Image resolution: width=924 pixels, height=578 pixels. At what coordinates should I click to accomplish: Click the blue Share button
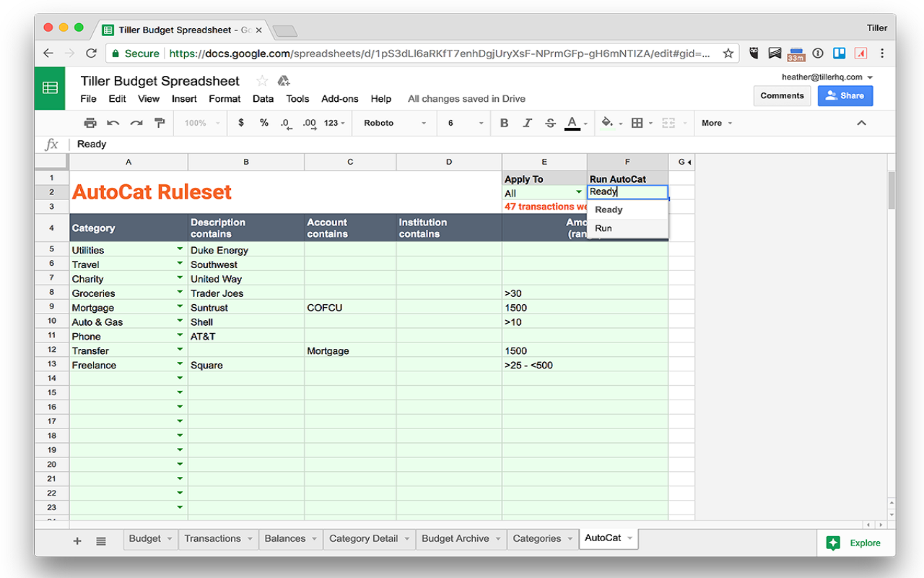point(845,96)
